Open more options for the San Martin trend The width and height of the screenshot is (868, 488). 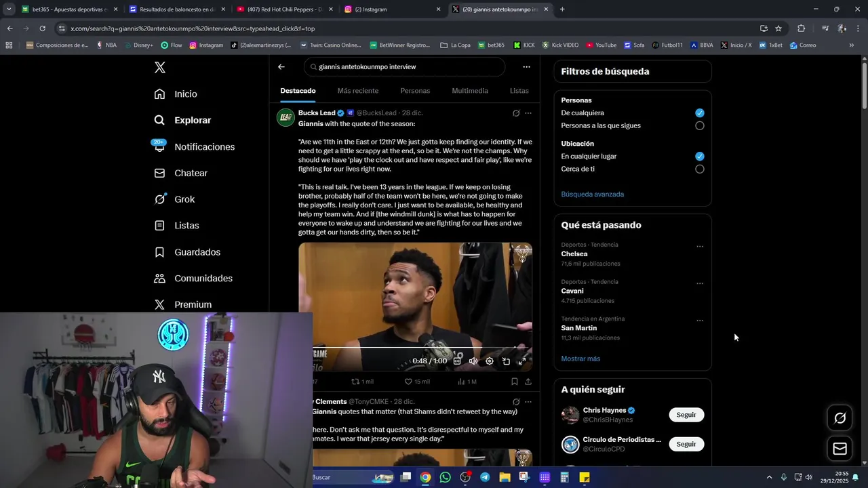(700, 321)
